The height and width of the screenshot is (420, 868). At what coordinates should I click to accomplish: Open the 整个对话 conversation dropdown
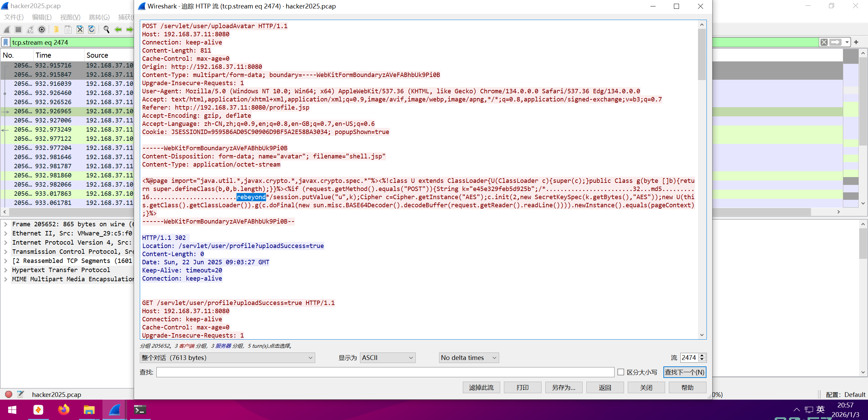pos(227,358)
